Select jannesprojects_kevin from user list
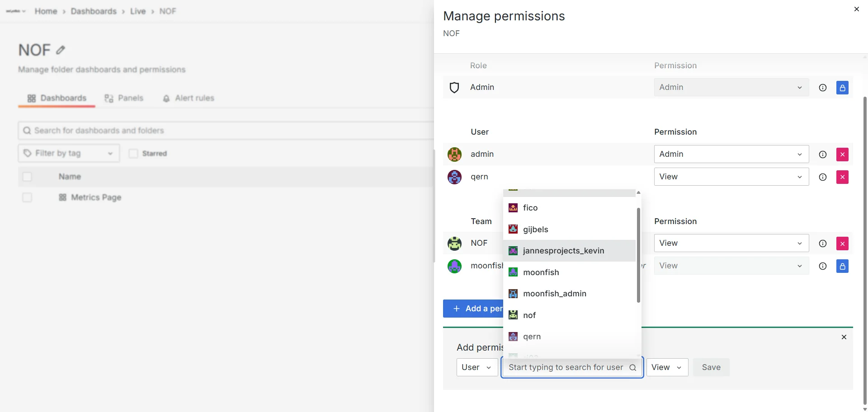The height and width of the screenshot is (412, 868). tap(563, 251)
